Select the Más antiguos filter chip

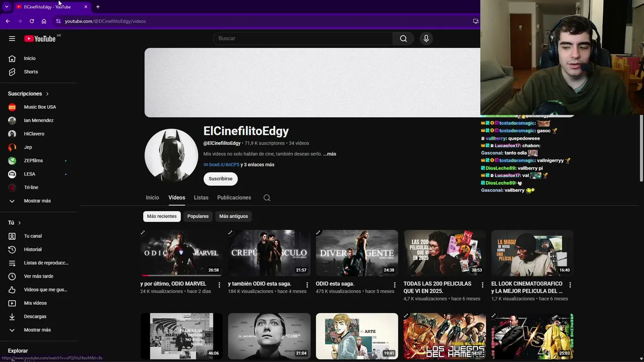pos(233,216)
